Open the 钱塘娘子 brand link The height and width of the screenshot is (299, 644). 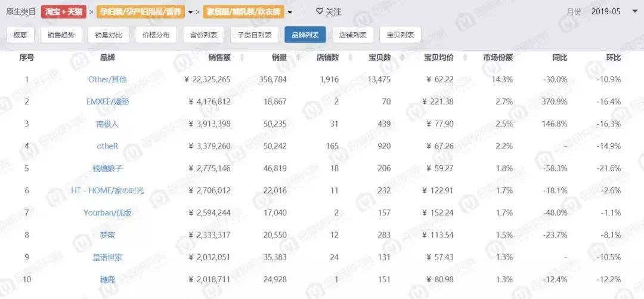point(107,168)
